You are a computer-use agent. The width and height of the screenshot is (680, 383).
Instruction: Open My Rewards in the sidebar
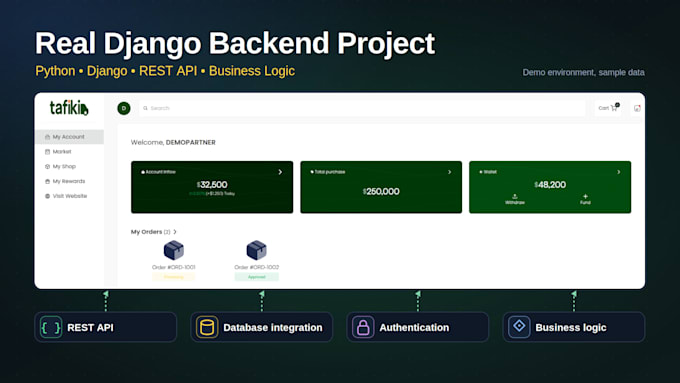coord(69,181)
